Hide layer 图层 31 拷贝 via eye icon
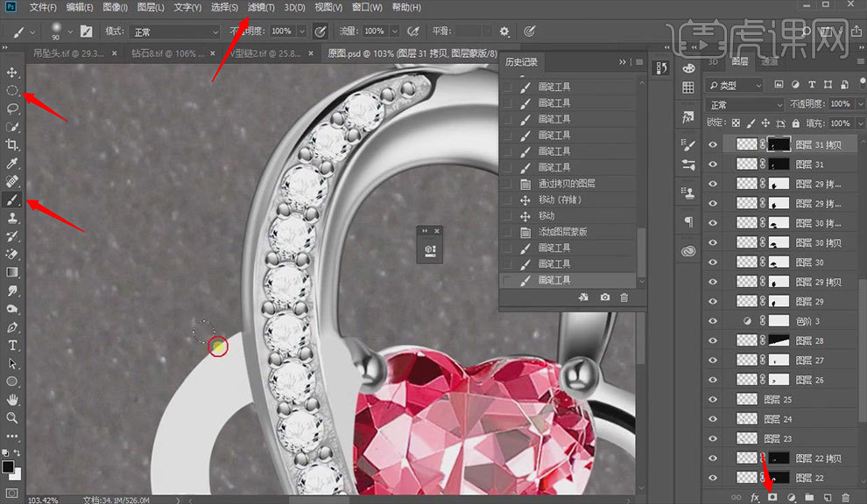 (713, 144)
